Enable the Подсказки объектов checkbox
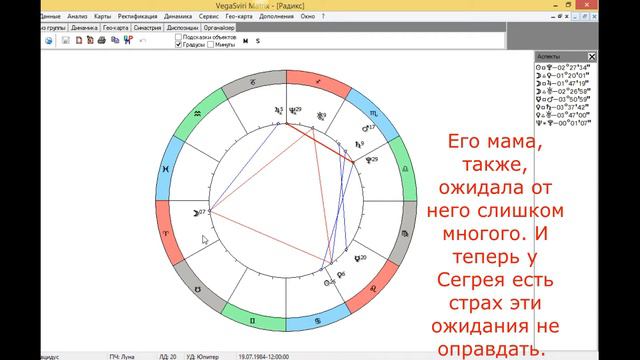Screen dimensions: 640x360 click(x=178, y=37)
